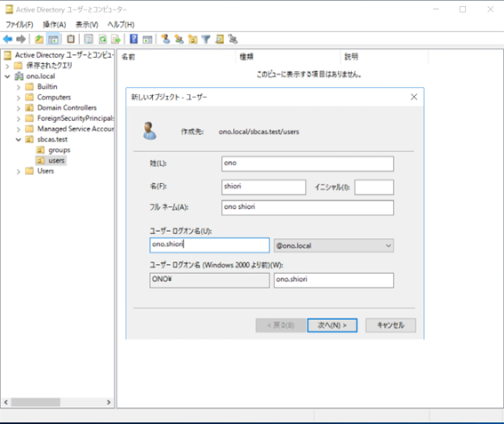Click the Help question mark toolbar icon
The width and height of the screenshot is (504, 424).
click(x=133, y=39)
